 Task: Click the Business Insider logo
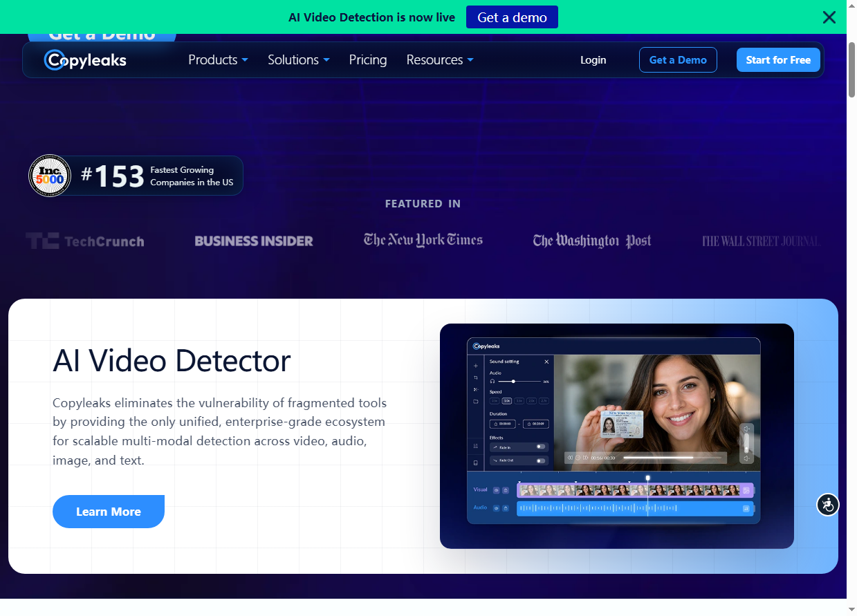(254, 241)
